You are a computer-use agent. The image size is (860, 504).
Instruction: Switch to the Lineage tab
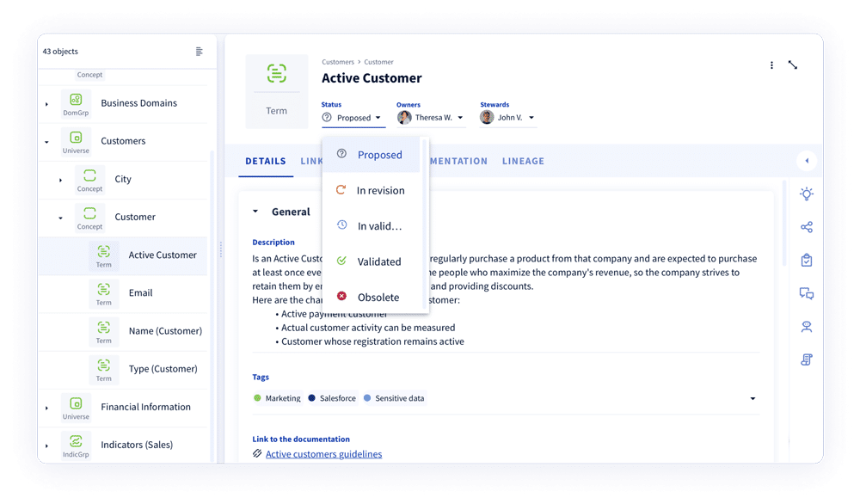[x=523, y=161]
